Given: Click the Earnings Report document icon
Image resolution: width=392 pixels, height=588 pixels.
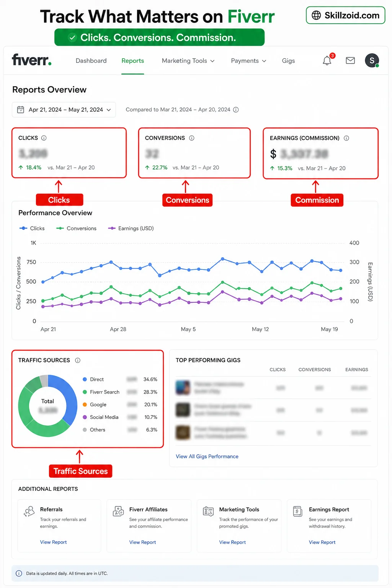Looking at the screenshot, I should [297, 511].
